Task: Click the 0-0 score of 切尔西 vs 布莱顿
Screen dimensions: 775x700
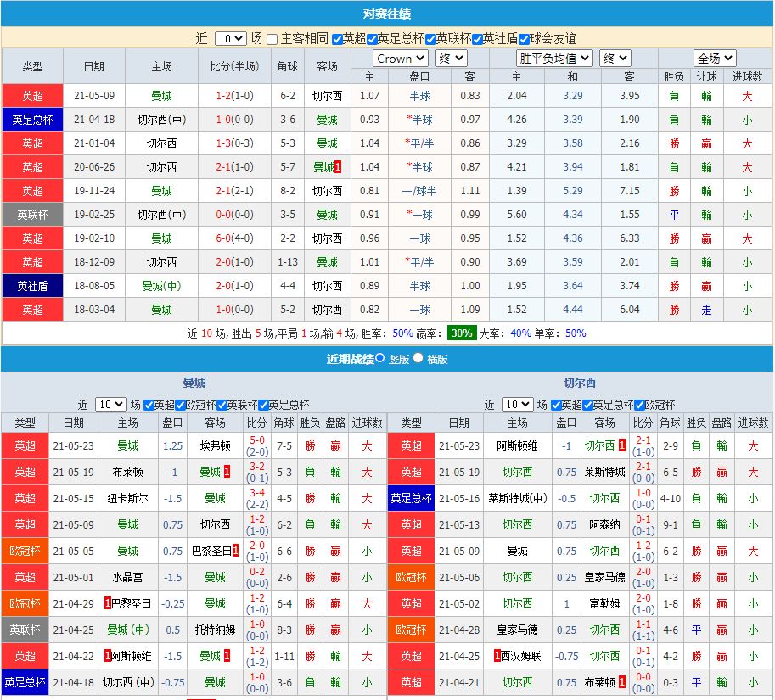Action: (x=643, y=677)
